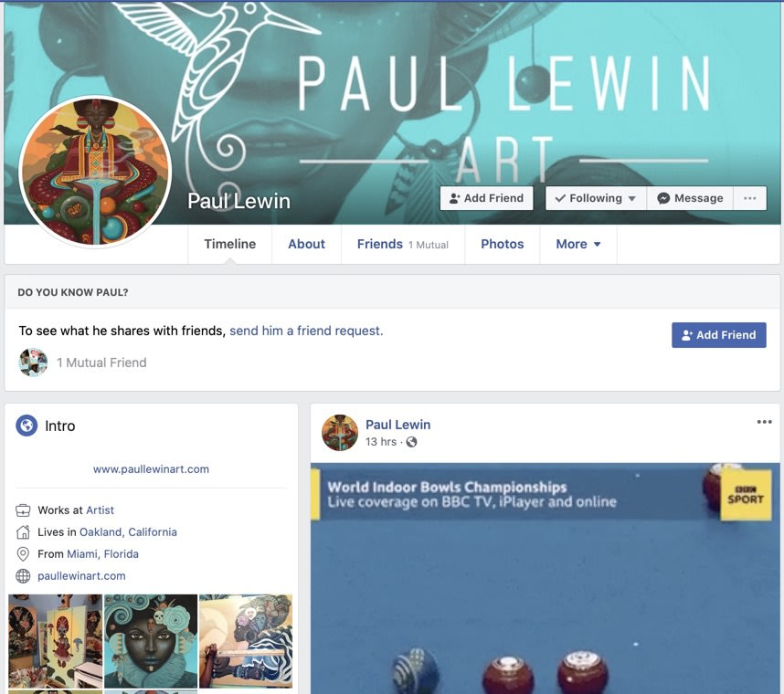Open the Oakland, California link
Image resolution: width=784 pixels, height=694 pixels.
pos(128,532)
